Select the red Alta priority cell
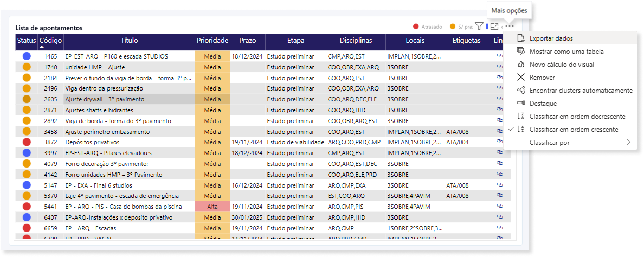Screen dimensions: 644x257 (212, 207)
